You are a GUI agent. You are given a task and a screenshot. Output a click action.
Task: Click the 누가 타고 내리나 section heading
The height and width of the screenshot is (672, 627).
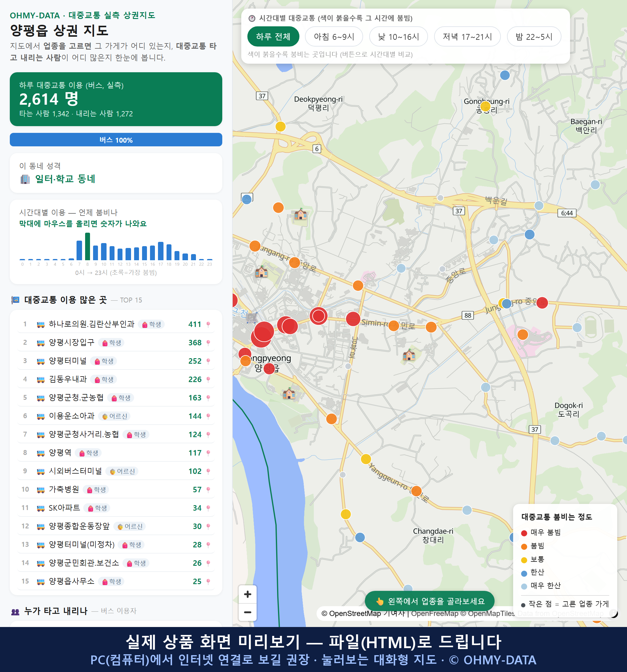click(x=56, y=611)
